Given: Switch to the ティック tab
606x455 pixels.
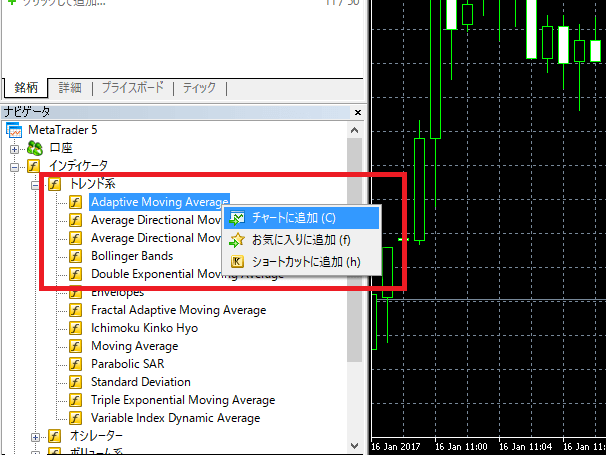Looking at the screenshot, I should [199, 88].
